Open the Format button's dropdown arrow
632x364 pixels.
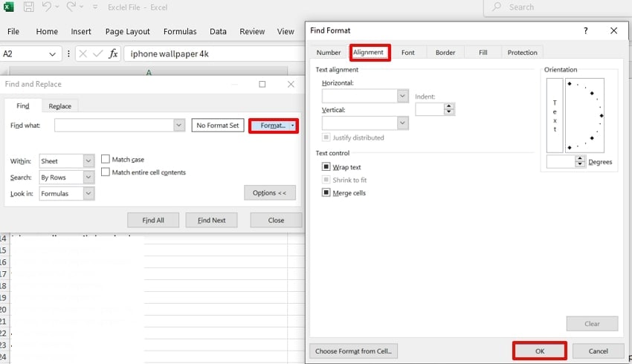(x=293, y=126)
